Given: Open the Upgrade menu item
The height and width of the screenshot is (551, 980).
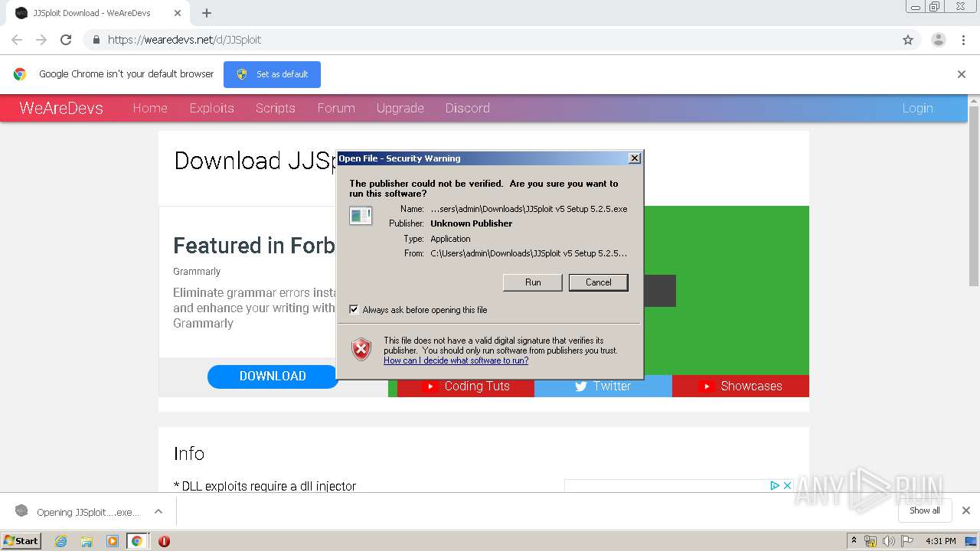Looking at the screenshot, I should click(400, 108).
